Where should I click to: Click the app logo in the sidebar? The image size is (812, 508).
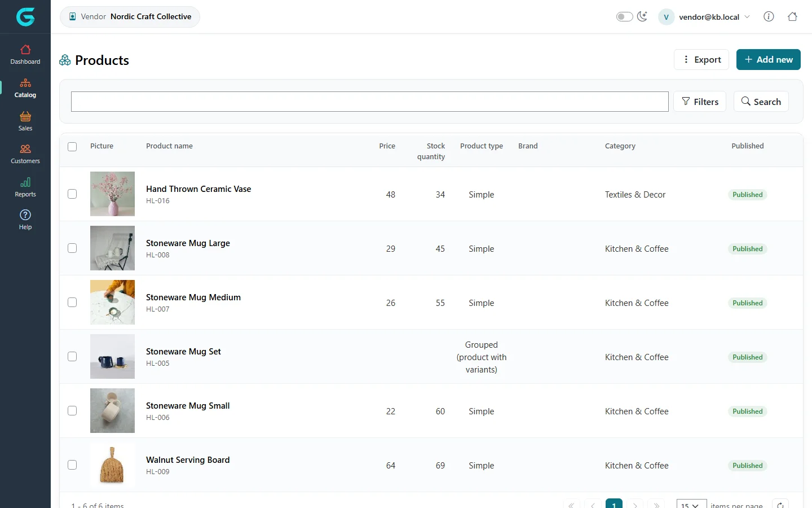[x=25, y=17]
